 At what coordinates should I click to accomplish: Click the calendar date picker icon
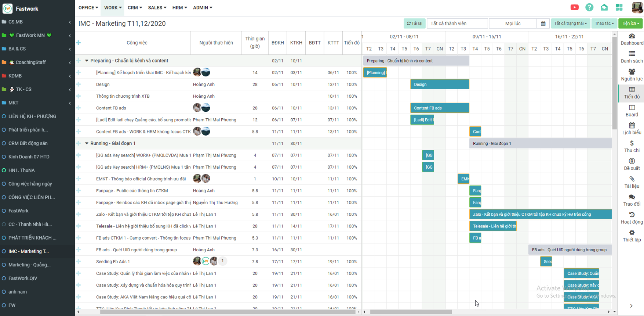coord(543,24)
